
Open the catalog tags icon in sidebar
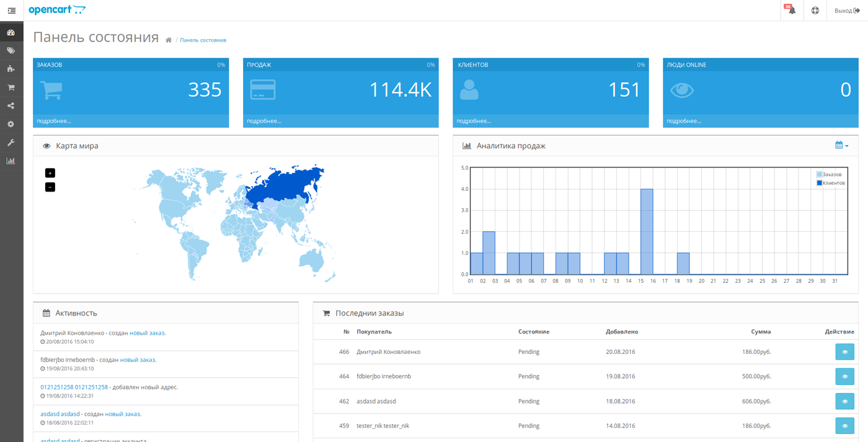click(x=11, y=51)
